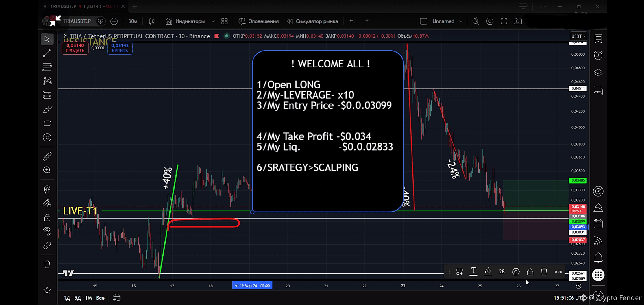Open the alerts clock panel
Image resolution: width=644 pixels, height=305 pixels.
point(598,55)
